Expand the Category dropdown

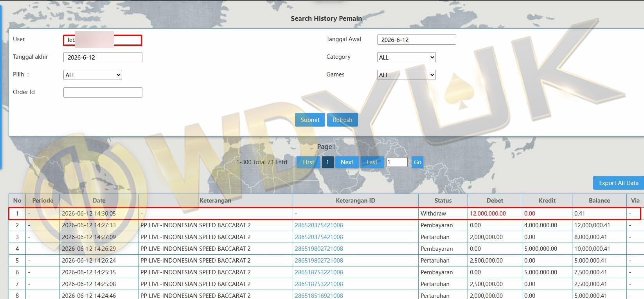click(x=407, y=57)
